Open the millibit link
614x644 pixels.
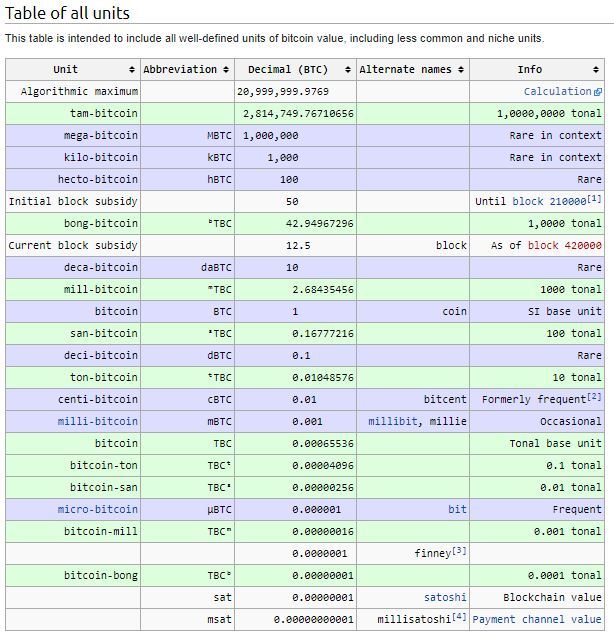[393, 421]
